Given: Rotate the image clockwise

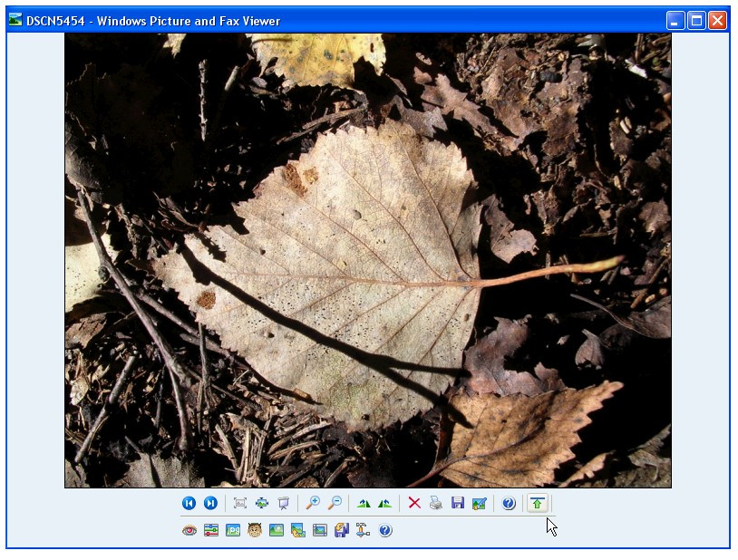Looking at the screenshot, I should pyautogui.click(x=364, y=503).
